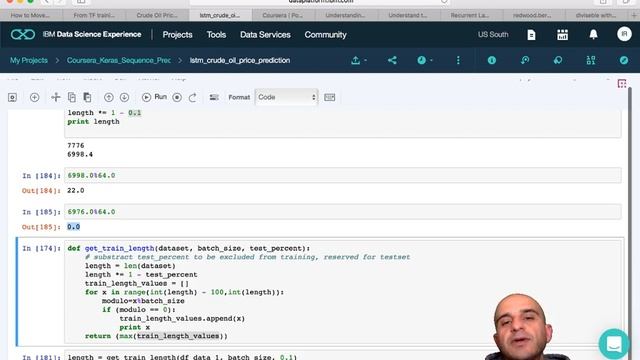This screenshot has width=640, height=360.
Task: Click lstm_crude_oil_price_prediction notebook title
Action: 240,60
